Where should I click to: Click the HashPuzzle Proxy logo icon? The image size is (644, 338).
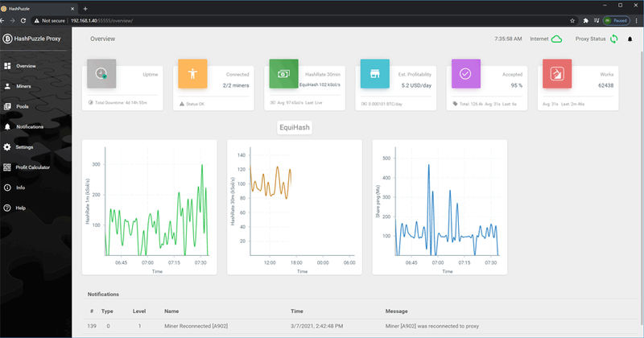pos(7,39)
